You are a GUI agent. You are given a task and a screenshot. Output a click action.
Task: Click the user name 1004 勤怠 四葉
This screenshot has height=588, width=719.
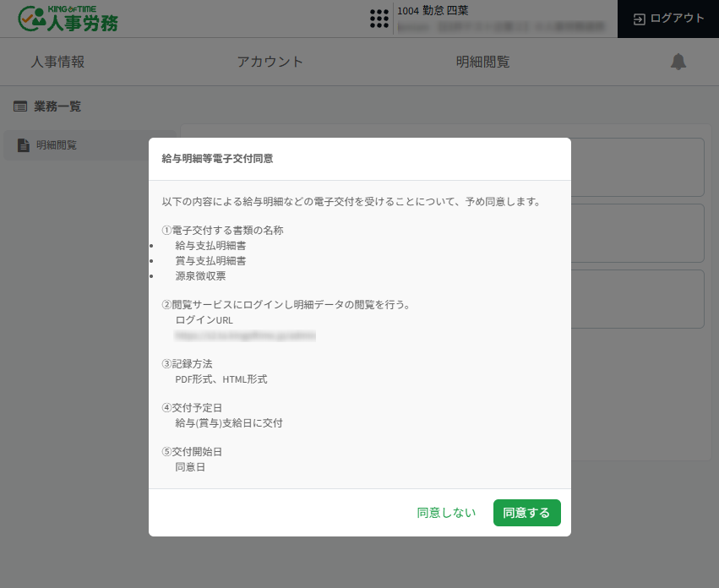coord(433,10)
